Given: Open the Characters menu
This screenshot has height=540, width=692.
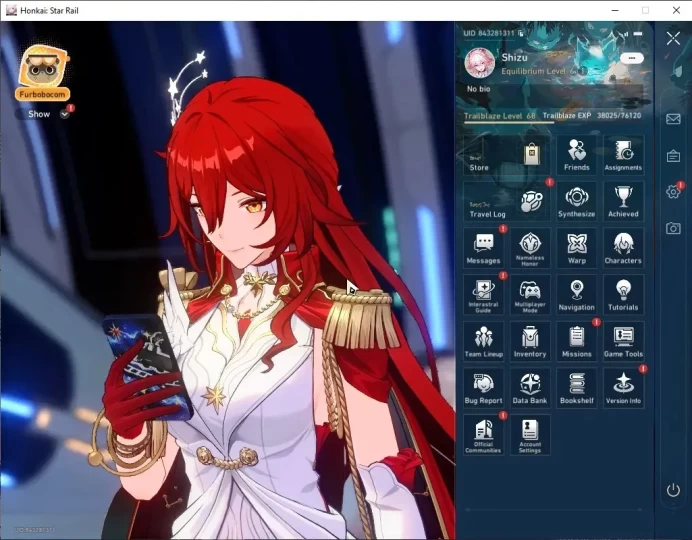Looking at the screenshot, I should click(623, 248).
